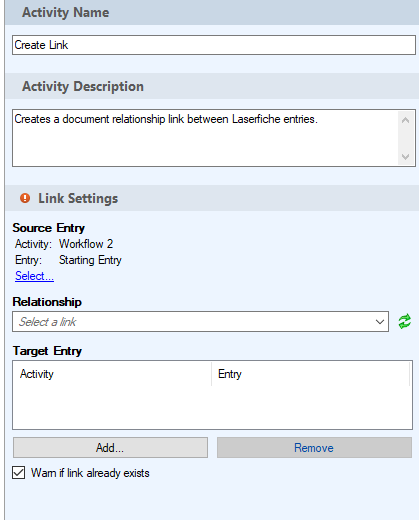Click inside the Activity Description text box
The width and height of the screenshot is (419, 520).
coord(205,138)
